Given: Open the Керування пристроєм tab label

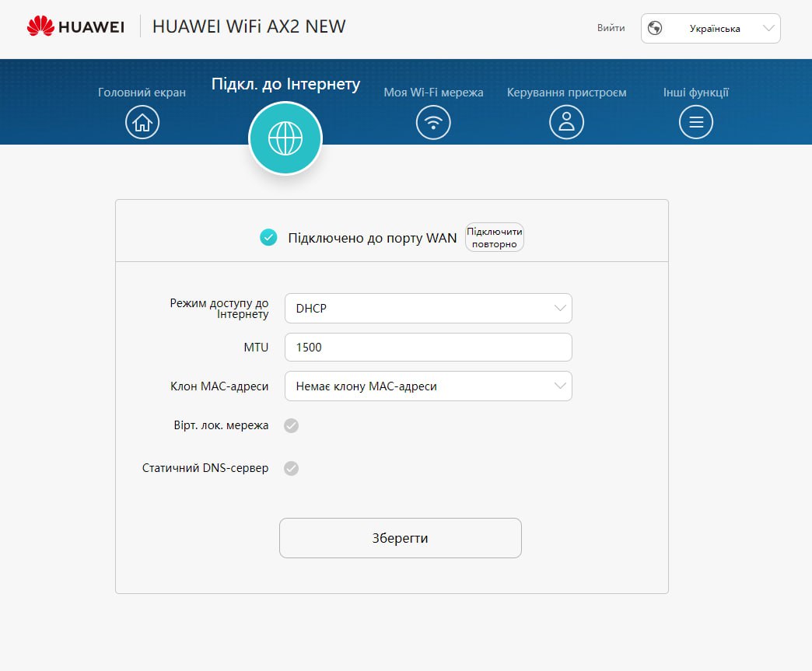Looking at the screenshot, I should pos(566,93).
